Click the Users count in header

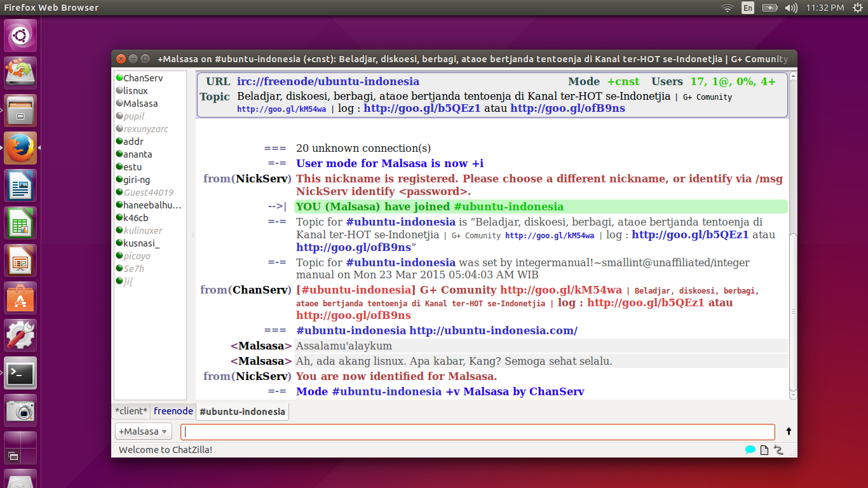[733, 81]
